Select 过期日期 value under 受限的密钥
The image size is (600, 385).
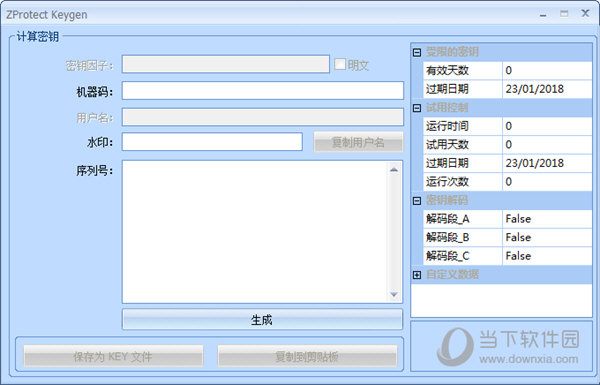pyautogui.click(x=547, y=89)
